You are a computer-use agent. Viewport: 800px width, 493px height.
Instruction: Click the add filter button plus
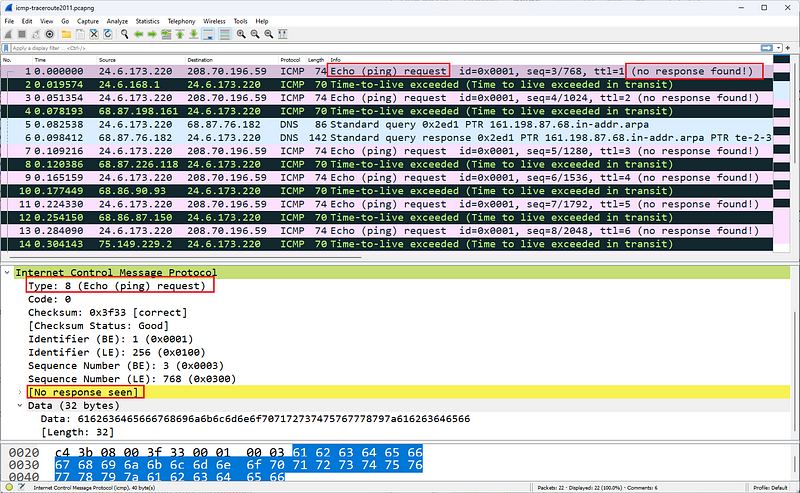click(x=788, y=48)
